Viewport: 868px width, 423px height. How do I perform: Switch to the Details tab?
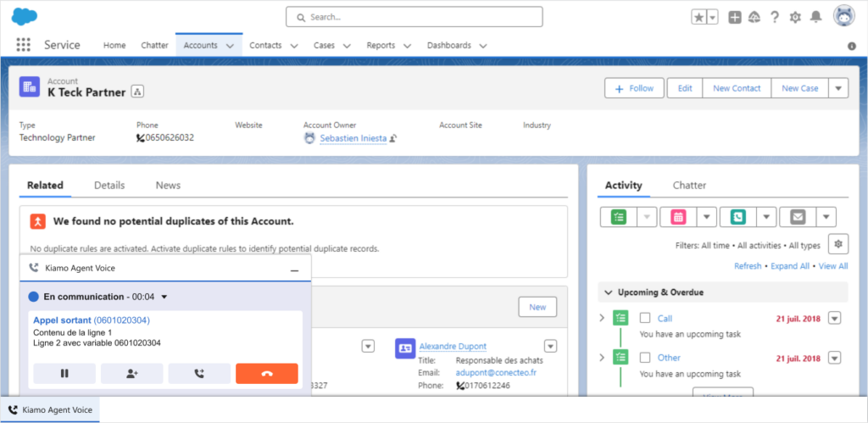[x=109, y=185]
